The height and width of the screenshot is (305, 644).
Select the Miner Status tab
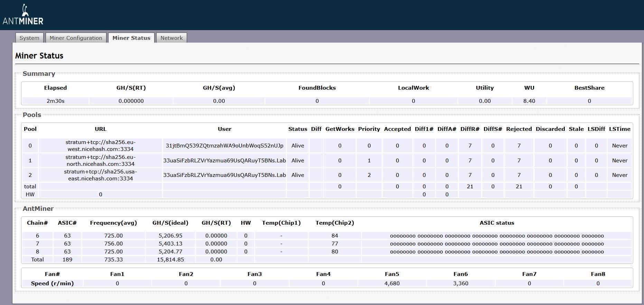(131, 38)
